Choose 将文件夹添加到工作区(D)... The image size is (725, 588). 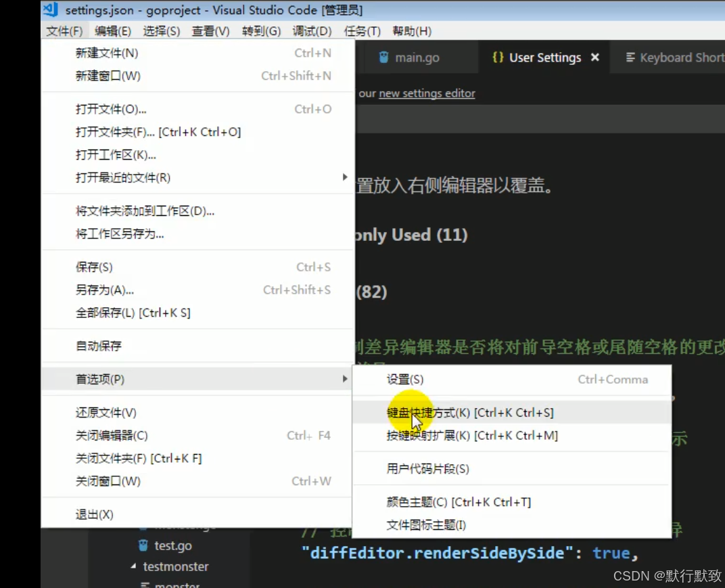tap(198, 211)
